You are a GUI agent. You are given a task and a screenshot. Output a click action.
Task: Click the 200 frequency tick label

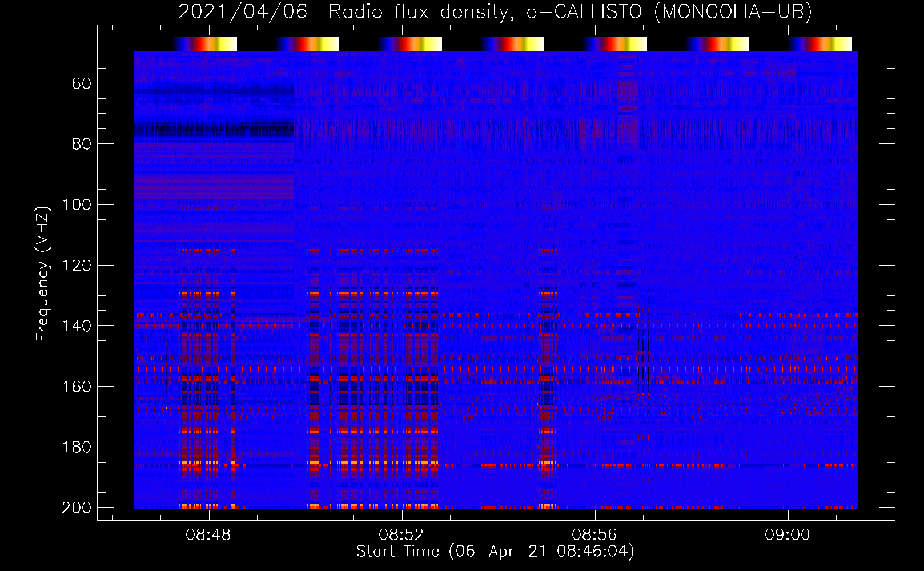click(77, 508)
